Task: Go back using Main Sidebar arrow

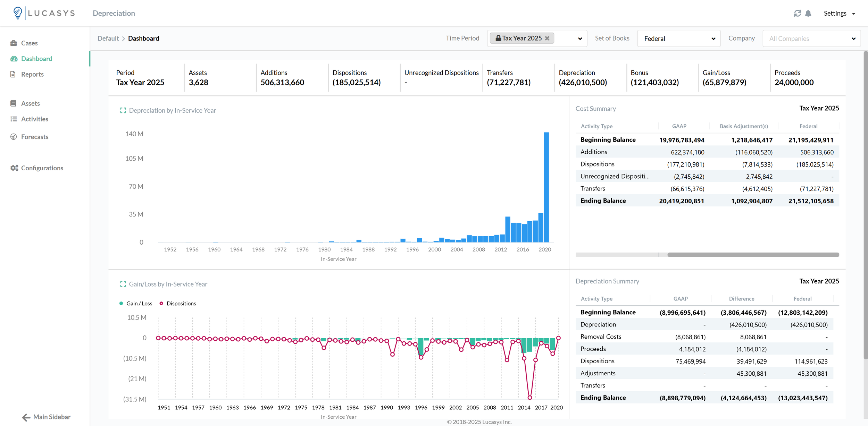Action: (26, 417)
